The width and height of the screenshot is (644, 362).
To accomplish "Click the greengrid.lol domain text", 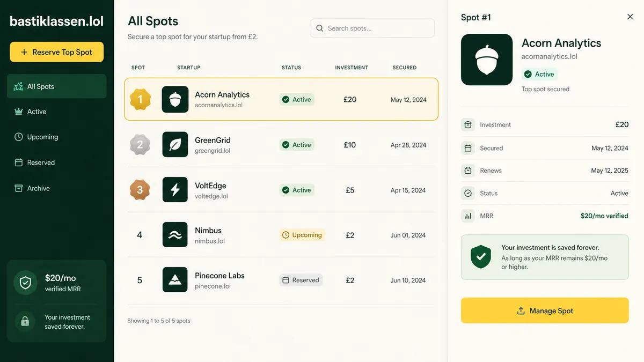I will [x=213, y=151].
